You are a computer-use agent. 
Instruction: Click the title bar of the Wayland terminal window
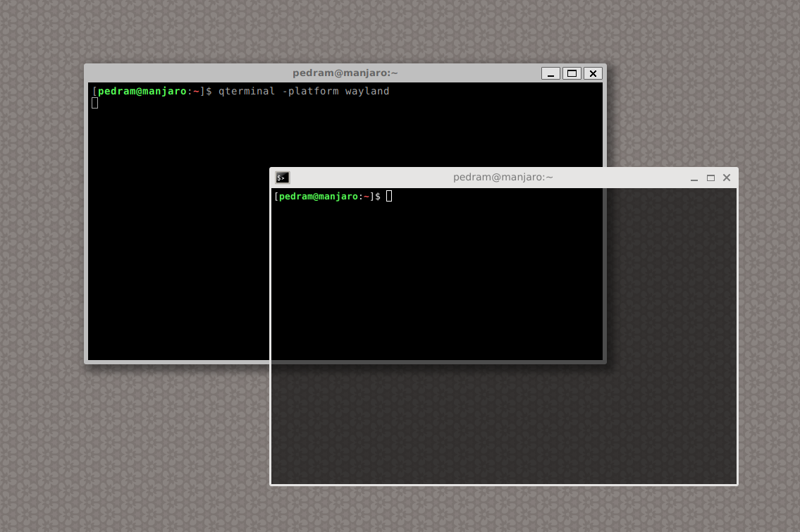coord(503,177)
